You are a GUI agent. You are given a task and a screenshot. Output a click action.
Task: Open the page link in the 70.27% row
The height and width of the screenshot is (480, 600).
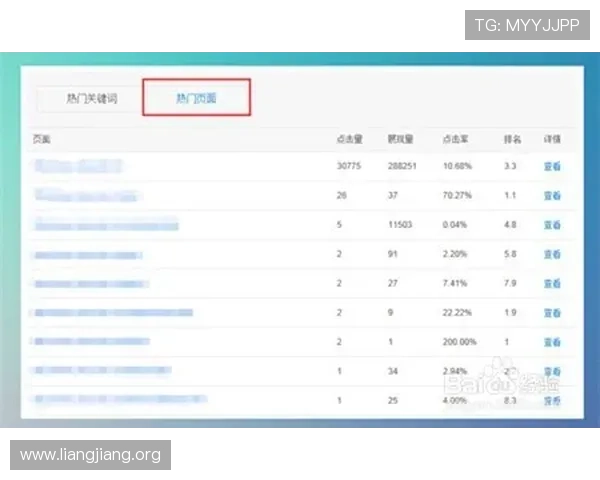[87, 196]
